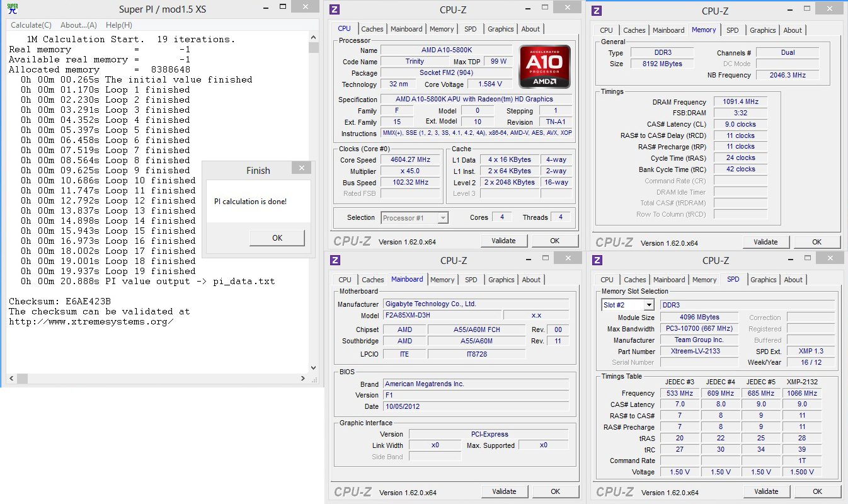Open Graphics tab in the CPU-Z SPD window
This screenshot has height=504, width=848.
(x=764, y=280)
